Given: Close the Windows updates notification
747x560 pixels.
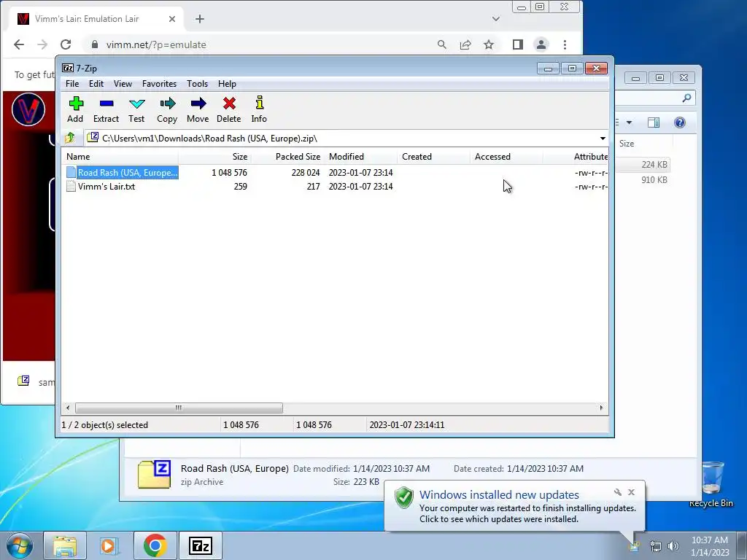Looking at the screenshot, I should click(631, 492).
